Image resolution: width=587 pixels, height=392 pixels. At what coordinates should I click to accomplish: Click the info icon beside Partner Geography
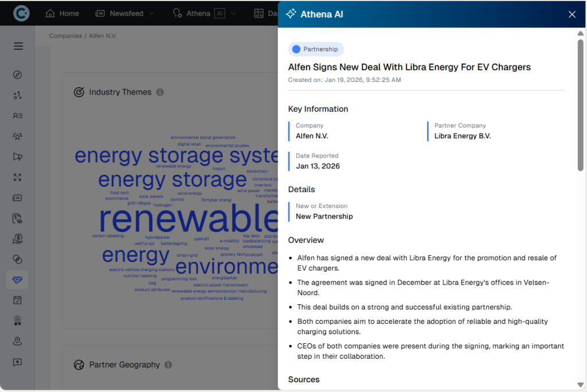coord(168,365)
